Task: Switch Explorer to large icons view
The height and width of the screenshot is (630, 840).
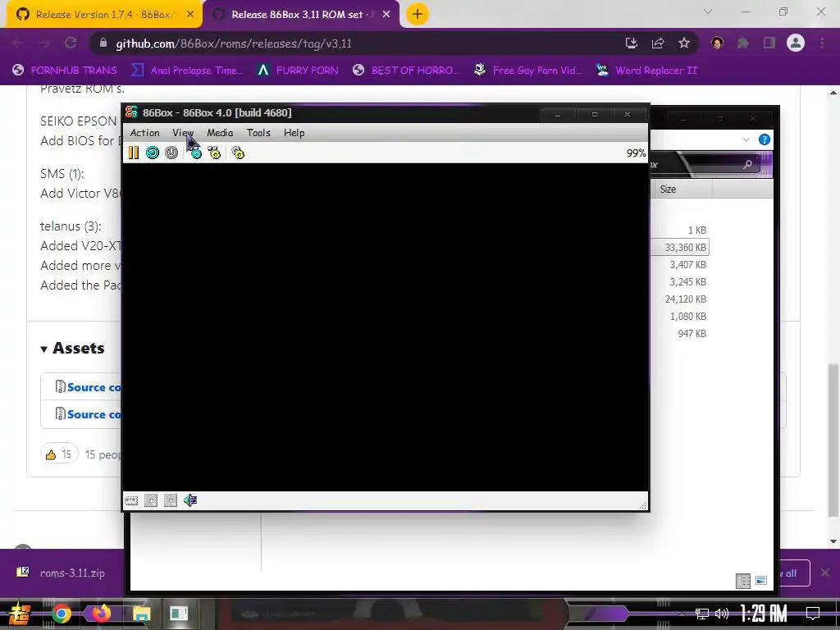Action: point(761,581)
